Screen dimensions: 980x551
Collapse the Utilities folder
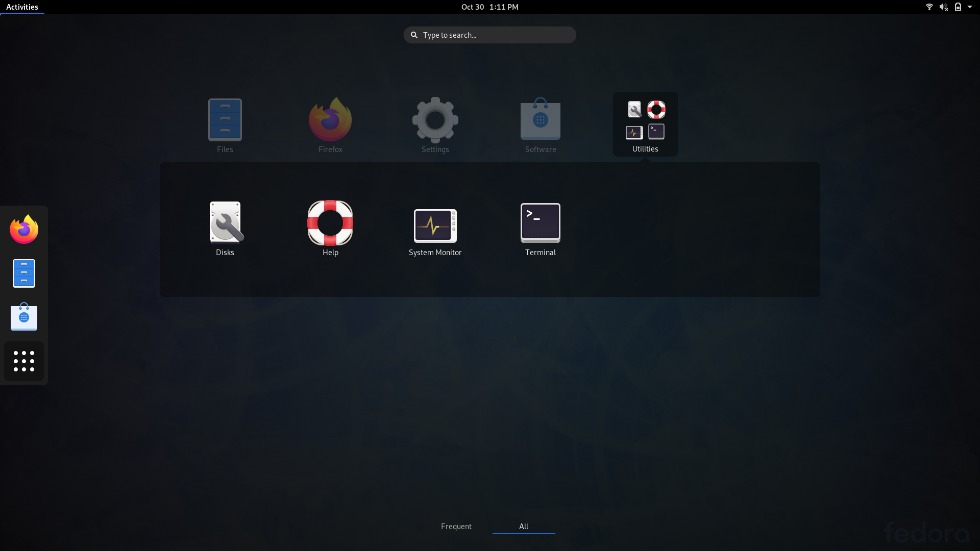pos(645,124)
